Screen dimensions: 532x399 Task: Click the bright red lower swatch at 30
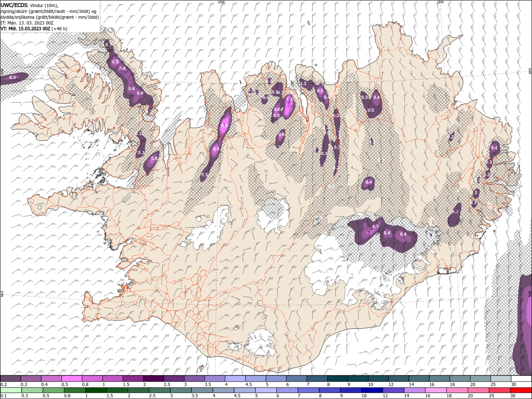(521, 390)
